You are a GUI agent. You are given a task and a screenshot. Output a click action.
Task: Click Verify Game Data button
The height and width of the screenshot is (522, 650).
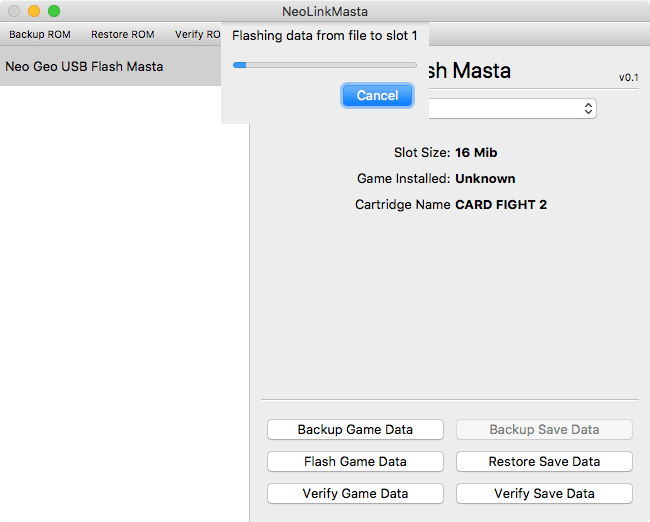pyautogui.click(x=355, y=493)
